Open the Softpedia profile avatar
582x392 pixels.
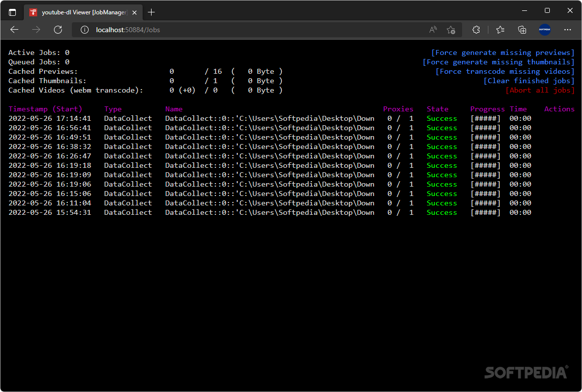[x=544, y=30]
